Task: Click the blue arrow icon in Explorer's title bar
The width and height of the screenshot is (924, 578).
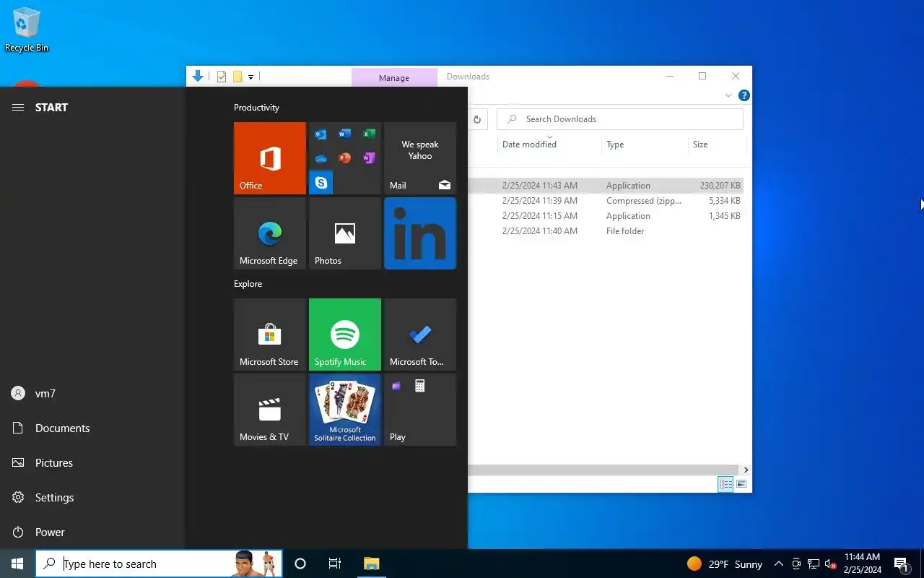Action: pos(197,76)
